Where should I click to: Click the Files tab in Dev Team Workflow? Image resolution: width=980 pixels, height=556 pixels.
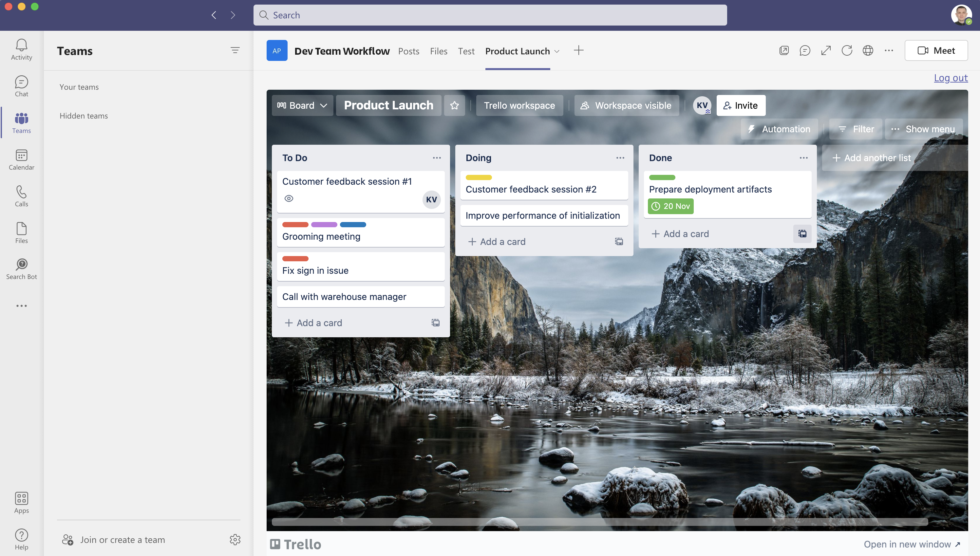click(439, 50)
